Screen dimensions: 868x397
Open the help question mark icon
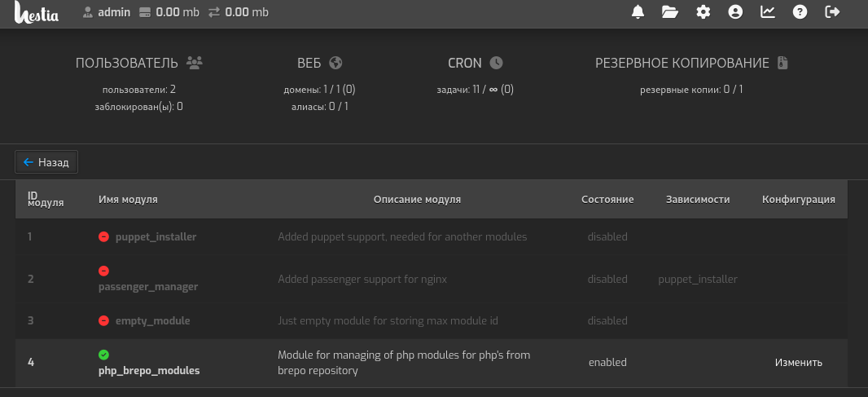point(800,12)
